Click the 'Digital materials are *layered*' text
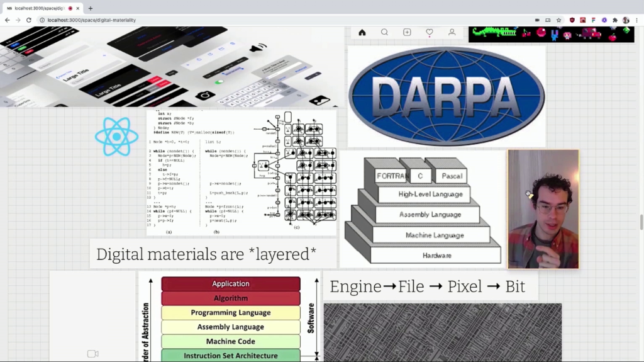Viewport: 644px width, 362px height. pyautogui.click(x=206, y=254)
